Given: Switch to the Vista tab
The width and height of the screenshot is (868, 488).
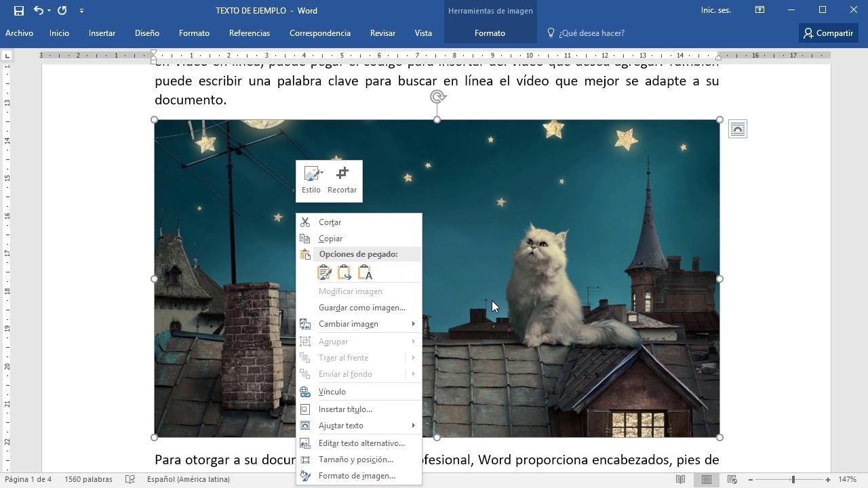Looking at the screenshot, I should click(423, 33).
